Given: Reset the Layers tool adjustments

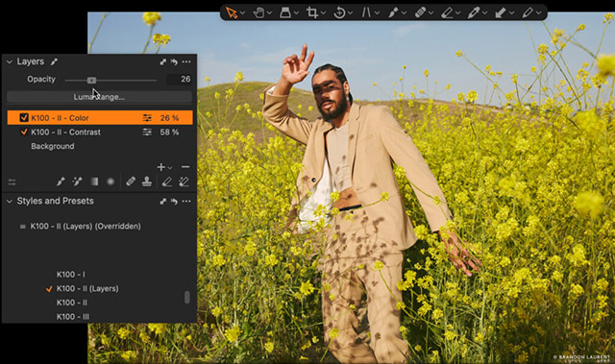Looking at the screenshot, I should click(174, 61).
